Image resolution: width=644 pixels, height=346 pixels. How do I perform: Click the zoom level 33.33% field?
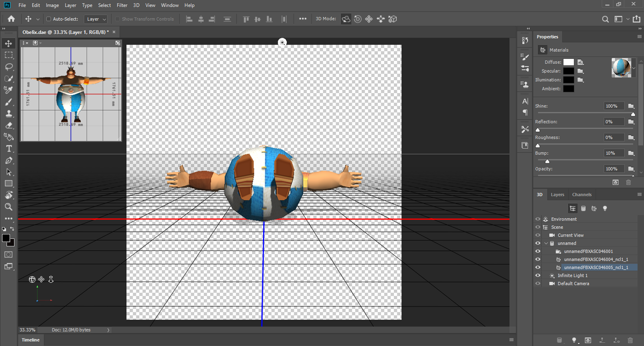click(x=28, y=330)
